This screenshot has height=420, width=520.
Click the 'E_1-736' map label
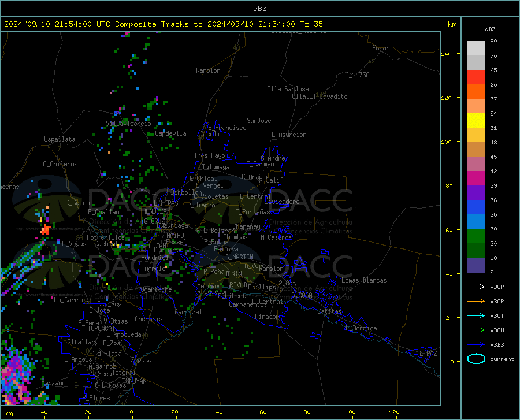[357, 75]
